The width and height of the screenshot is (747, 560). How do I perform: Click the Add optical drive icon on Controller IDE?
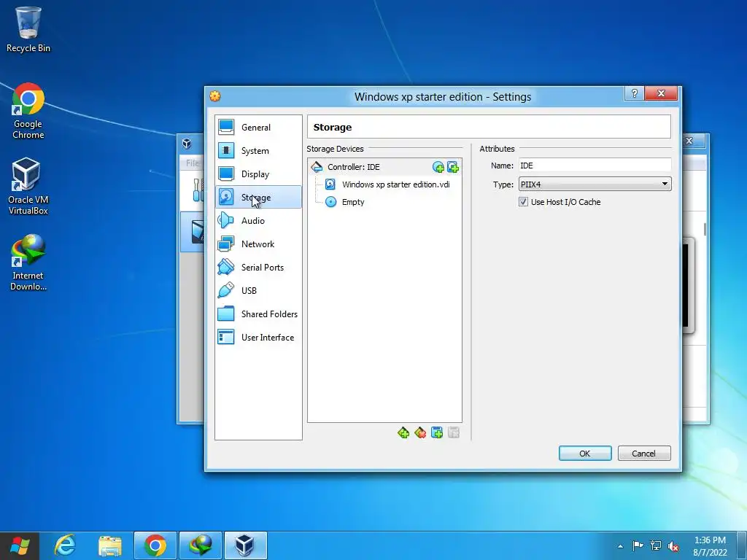pos(438,167)
